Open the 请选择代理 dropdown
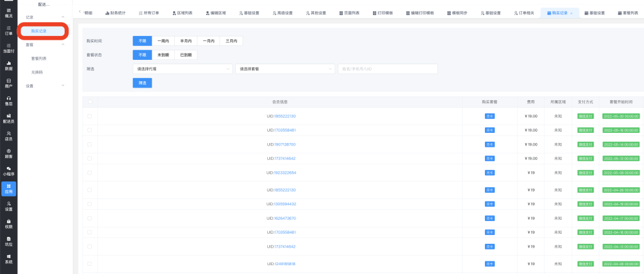Screen dimensions: 644x274 pos(182,69)
